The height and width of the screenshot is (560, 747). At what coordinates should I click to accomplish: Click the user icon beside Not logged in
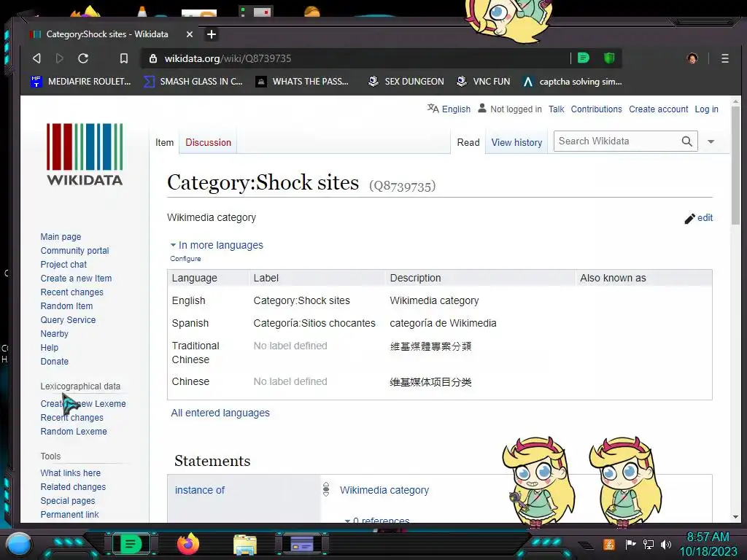(x=482, y=109)
